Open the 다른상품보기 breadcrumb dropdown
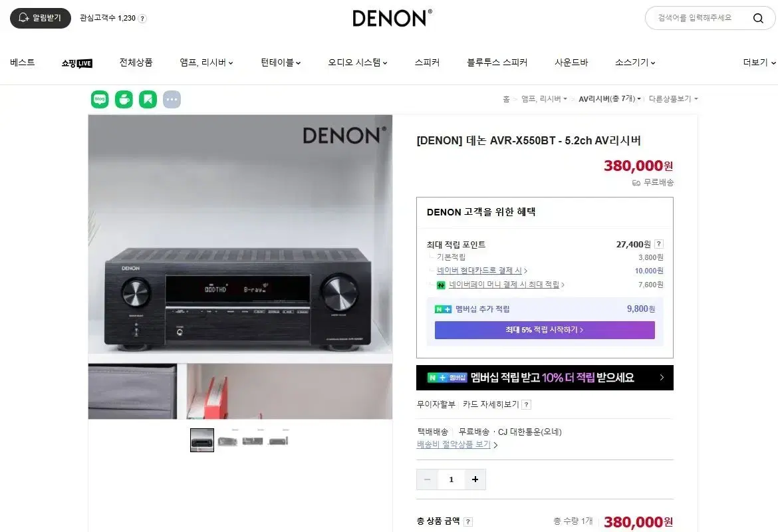This screenshot has width=778, height=532. pyautogui.click(x=674, y=99)
